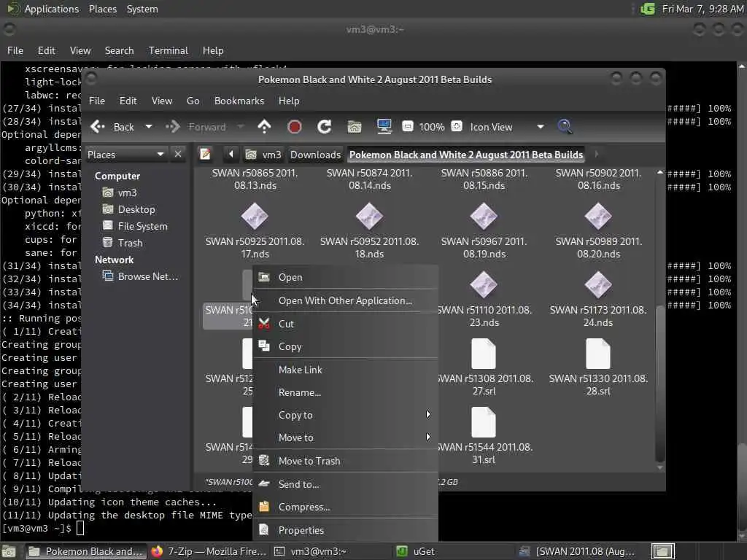
Task: Select file SWAN r51110 2011.08.23.nds icon
Action: tap(484, 285)
